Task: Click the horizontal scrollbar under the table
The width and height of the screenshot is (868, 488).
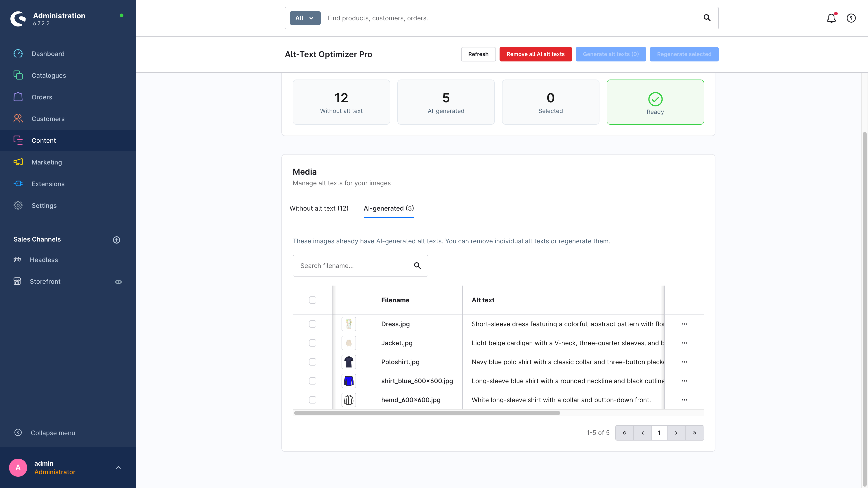Action: [x=427, y=413]
